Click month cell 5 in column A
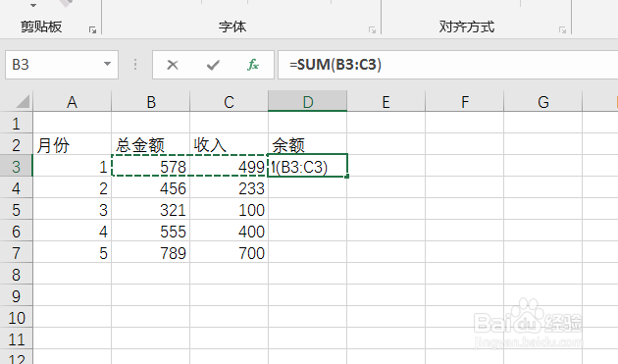 pos(73,253)
